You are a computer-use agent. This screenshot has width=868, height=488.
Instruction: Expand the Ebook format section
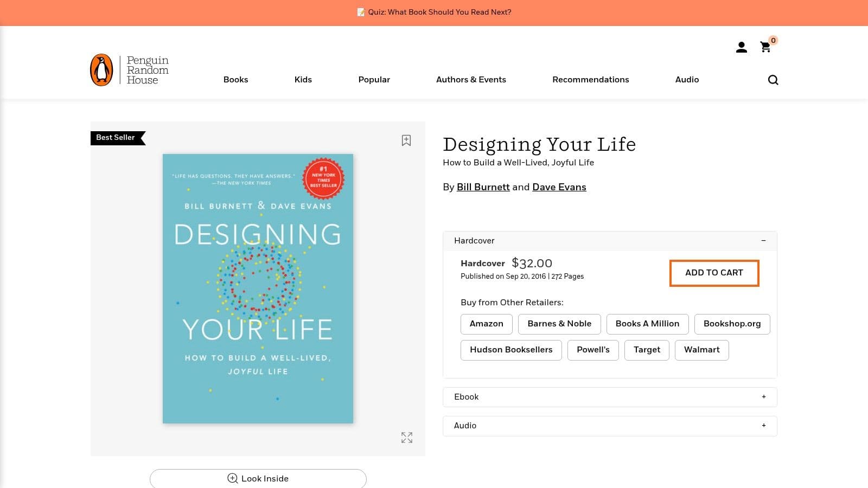[610, 397]
